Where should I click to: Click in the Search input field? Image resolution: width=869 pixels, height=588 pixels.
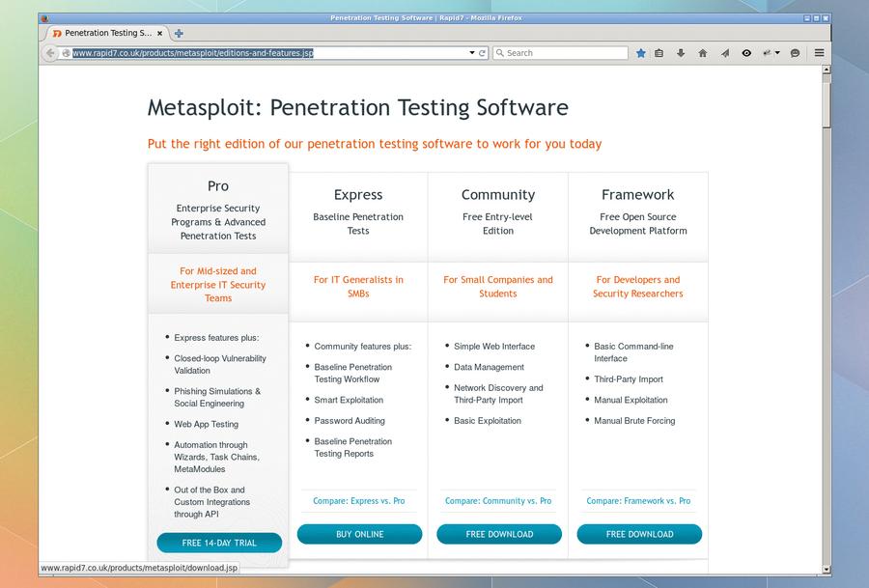click(x=560, y=53)
